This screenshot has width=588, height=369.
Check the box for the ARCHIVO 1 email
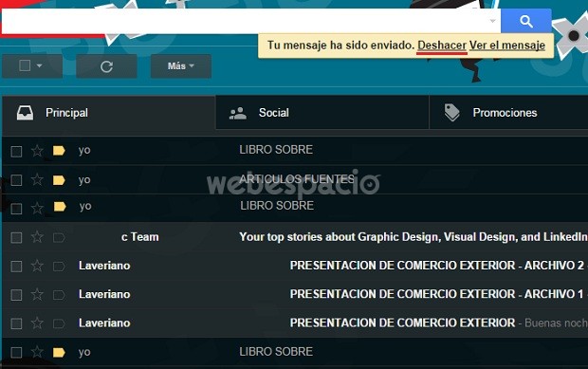(16, 295)
